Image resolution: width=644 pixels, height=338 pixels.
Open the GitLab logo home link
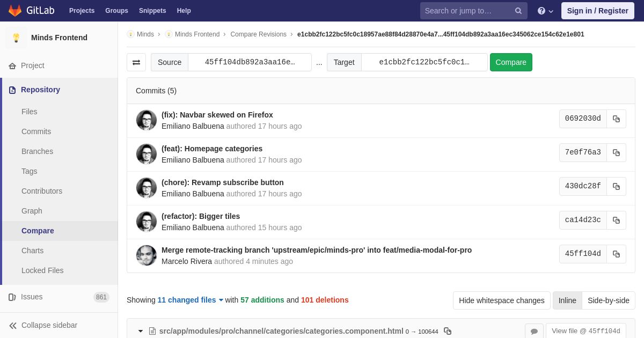[x=31, y=11]
